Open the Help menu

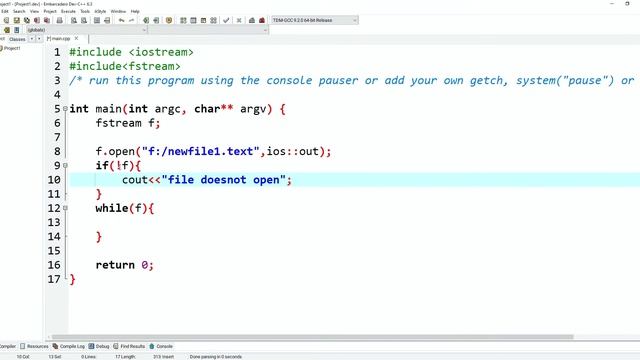coord(135,11)
